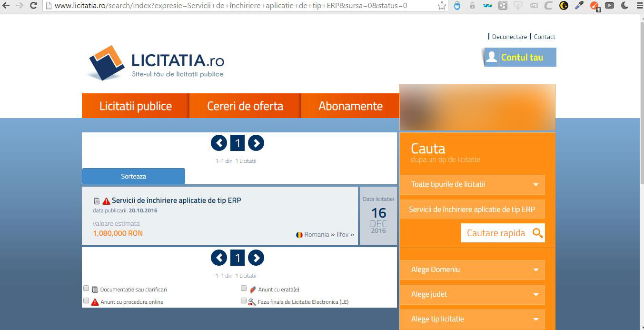This screenshot has width=644, height=330.
Task: Click the search expression input field
Action: (x=472, y=210)
